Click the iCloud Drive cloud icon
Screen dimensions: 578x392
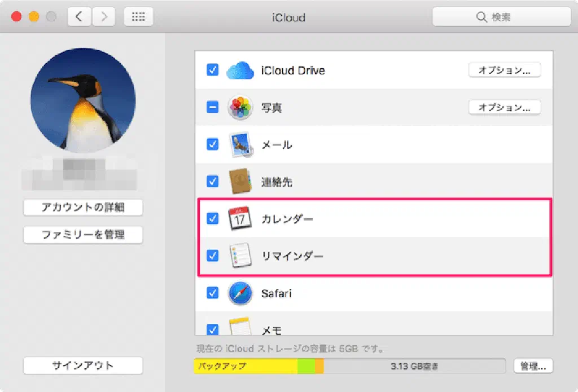coord(240,71)
